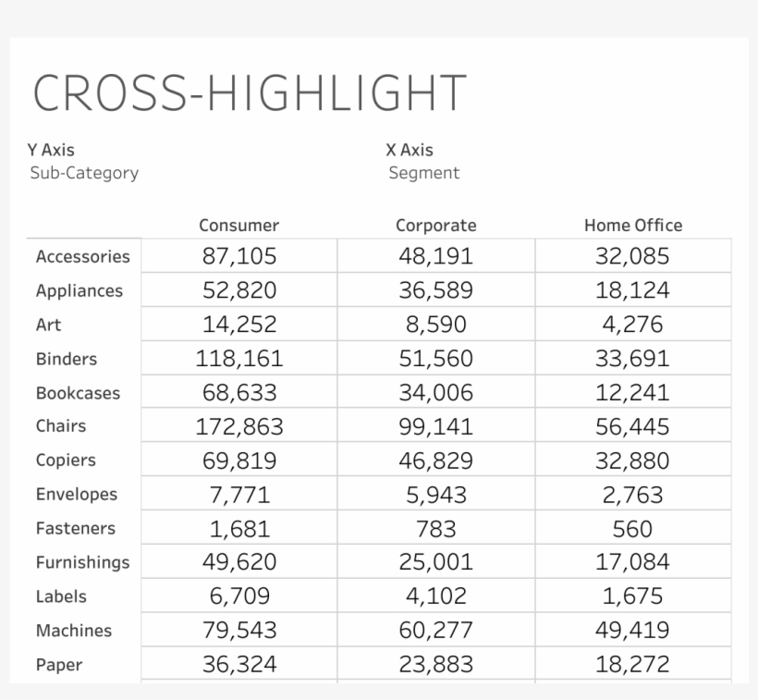Image resolution: width=758 pixels, height=700 pixels.
Task: Click the Fasteners Corporate cell 783
Action: click(x=435, y=529)
